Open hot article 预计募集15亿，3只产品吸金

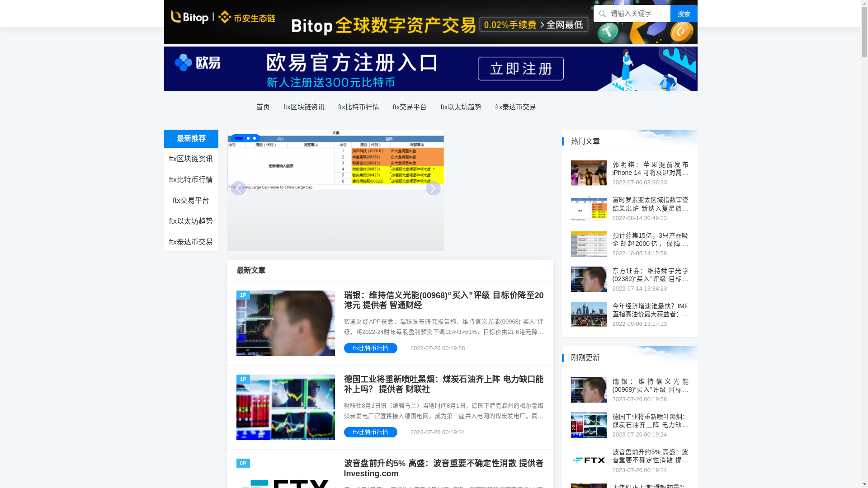click(x=650, y=239)
